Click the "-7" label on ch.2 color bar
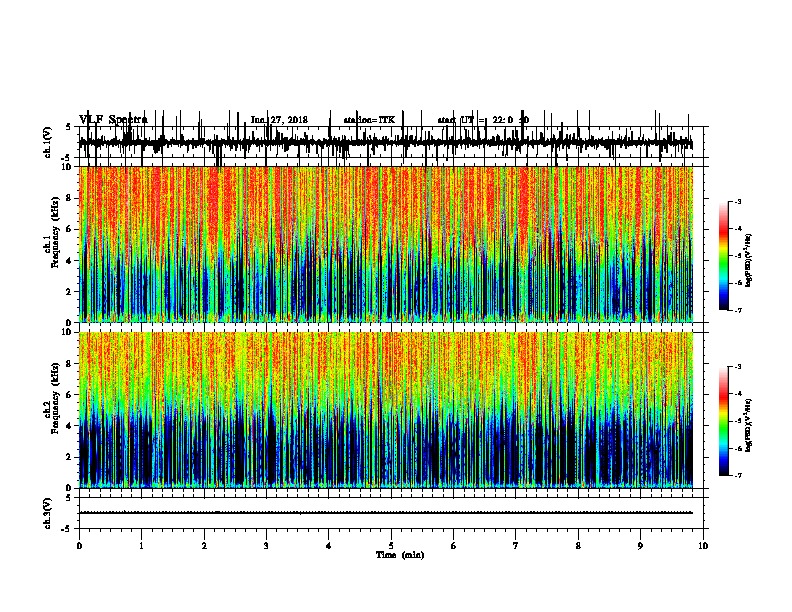Viewport: 792px width, 612px height. tap(737, 475)
